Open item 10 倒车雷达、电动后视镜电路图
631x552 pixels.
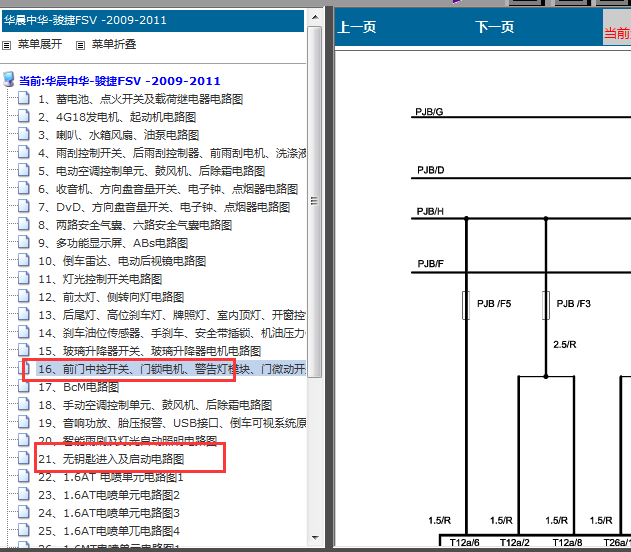122,261
